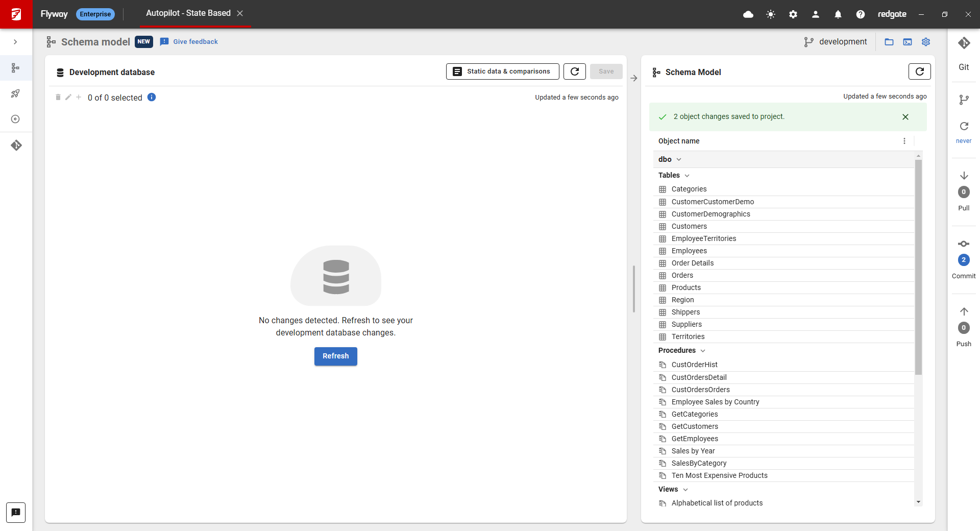980x531 pixels.
Task: Dismiss the object changes saved notification
Action: click(x=905, y=117)
